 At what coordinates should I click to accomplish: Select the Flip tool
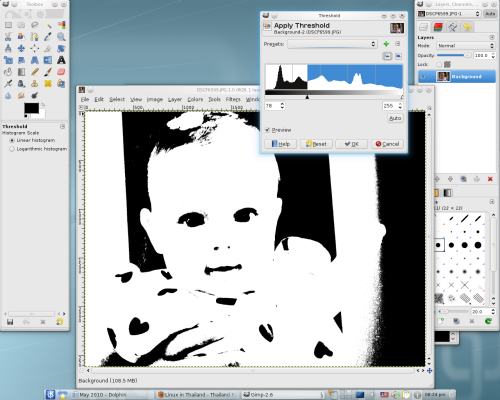point(48,60)
